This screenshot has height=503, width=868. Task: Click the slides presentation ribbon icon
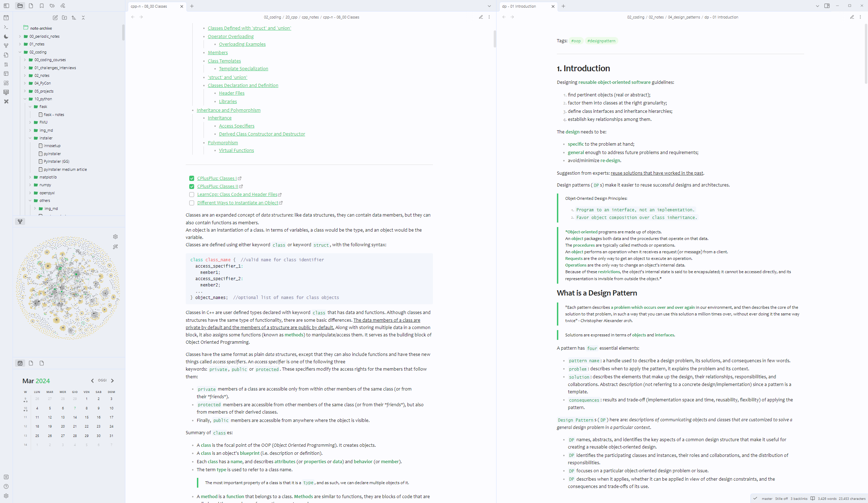(6, 92)
